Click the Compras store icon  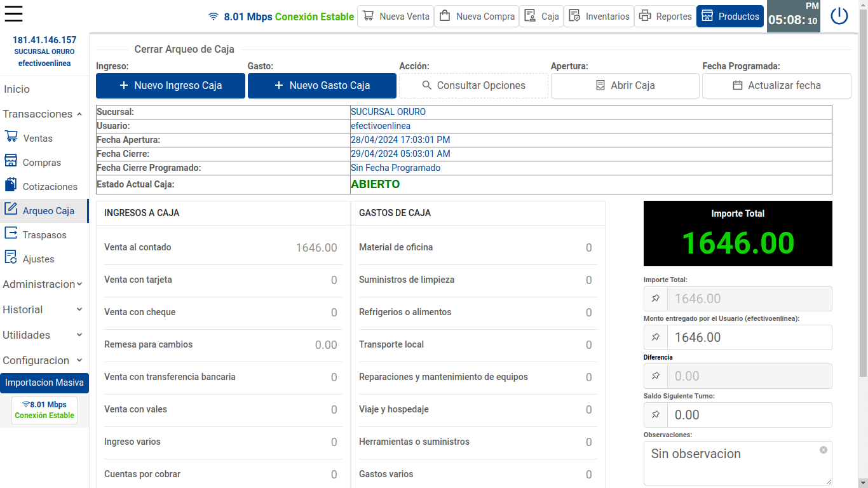tap(11, 160)
